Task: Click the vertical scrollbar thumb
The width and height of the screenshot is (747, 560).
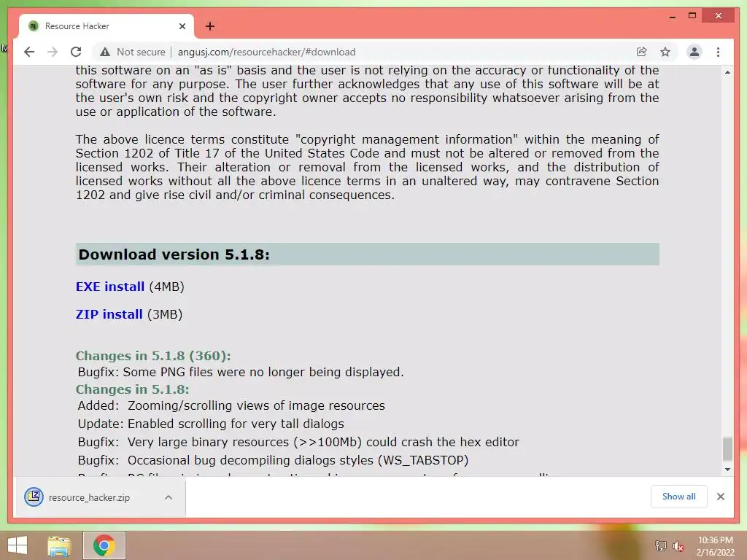Action: tap(727, 449)
